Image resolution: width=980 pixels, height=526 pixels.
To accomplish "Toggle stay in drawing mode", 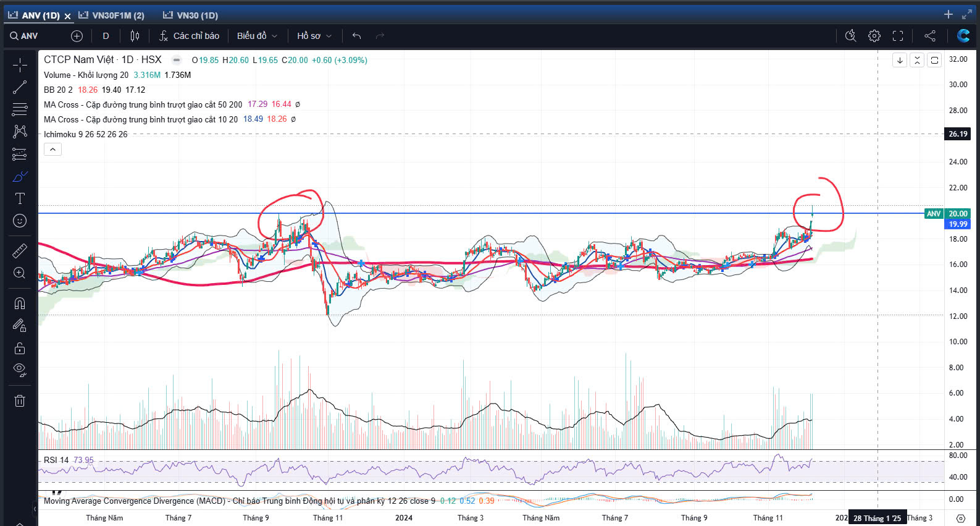I will (x=20, y=325).
